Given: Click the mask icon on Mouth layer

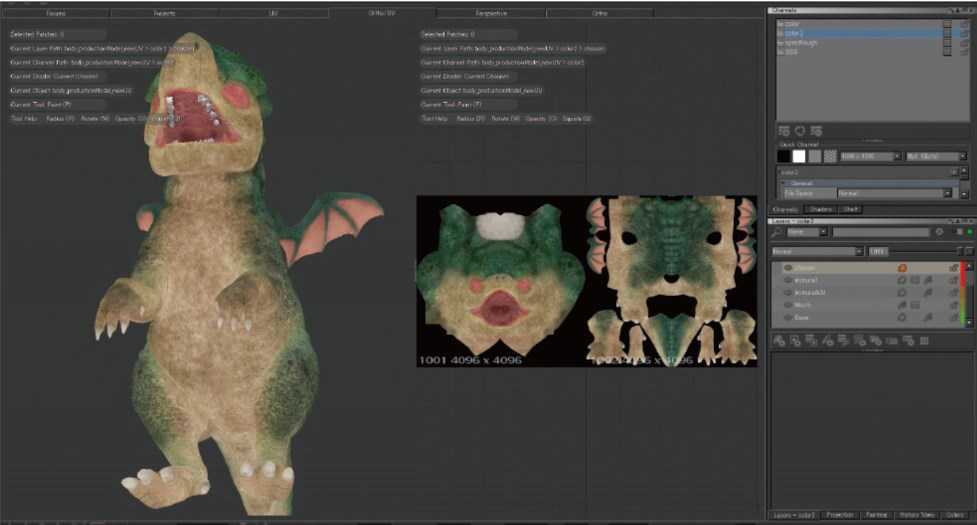Looking at the screenshot, I should click(915, 305).
